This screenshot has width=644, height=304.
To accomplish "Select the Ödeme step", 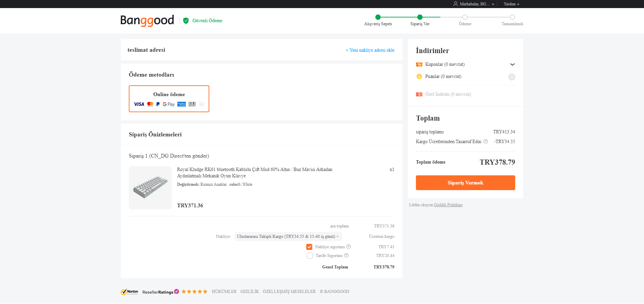I will (x=465, y=20).
